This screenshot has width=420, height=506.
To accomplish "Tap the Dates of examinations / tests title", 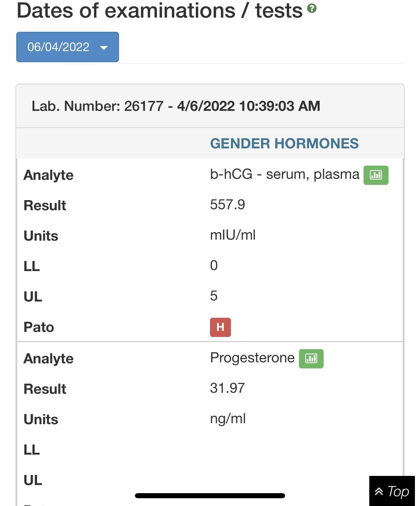I will pos(159,10).
